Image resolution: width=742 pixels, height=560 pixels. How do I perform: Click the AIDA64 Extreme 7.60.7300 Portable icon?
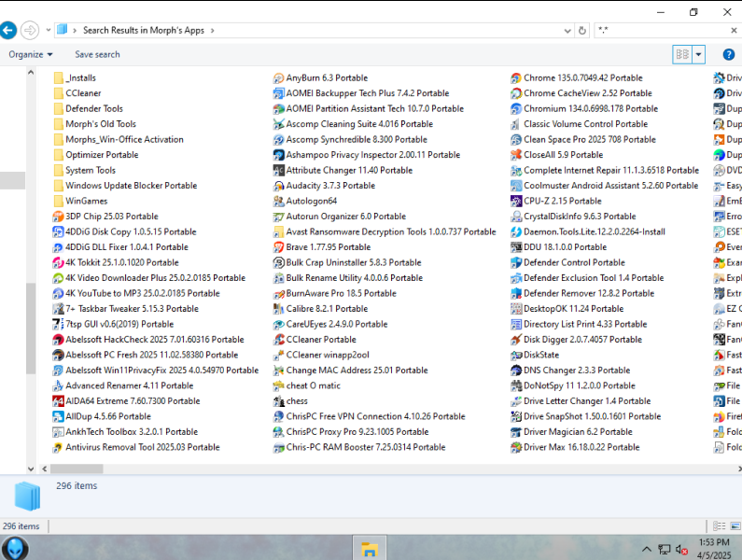coord(58,401)
